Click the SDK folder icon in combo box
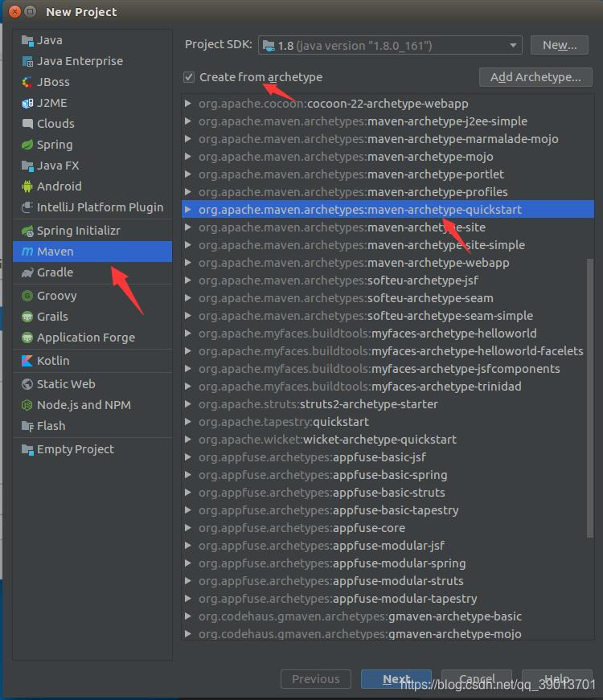 (x=269, y=46)
